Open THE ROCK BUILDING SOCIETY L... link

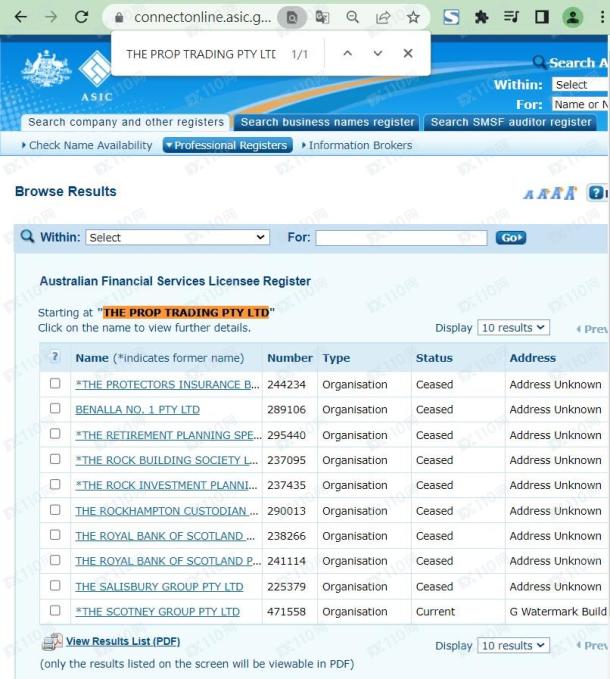coord(167,460)
